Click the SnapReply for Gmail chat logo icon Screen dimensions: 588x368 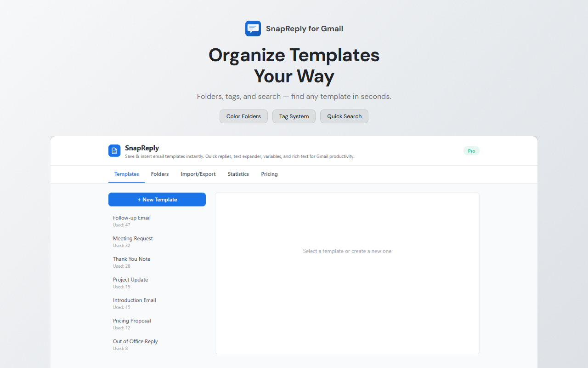[253, 29]
